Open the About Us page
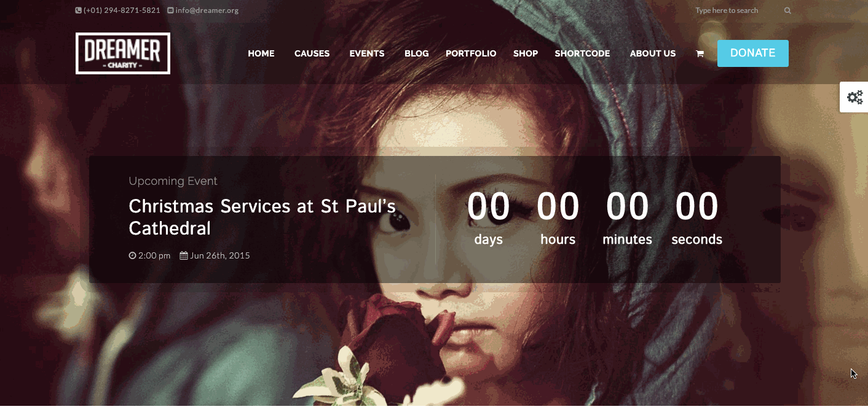The height and width of the screenshot is (420, 868). click(653, 53)
